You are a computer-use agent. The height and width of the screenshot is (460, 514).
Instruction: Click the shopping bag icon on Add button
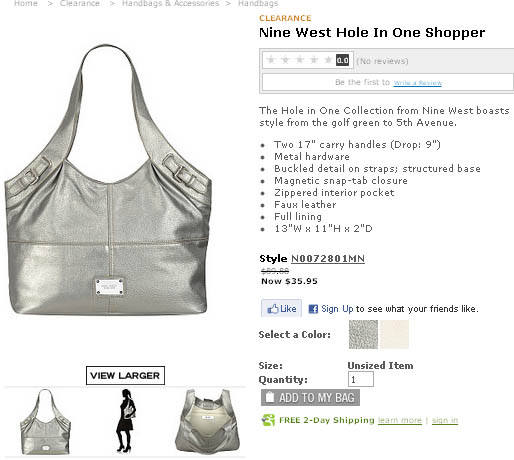coord(270,397)
